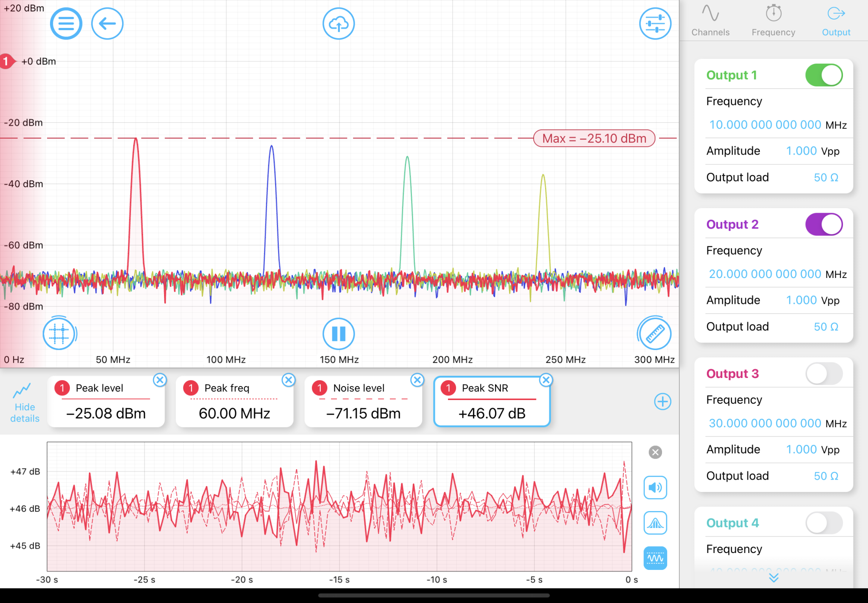Open the hamburger menu
This screenshot has width=868, height=603.
click(66, 24)
